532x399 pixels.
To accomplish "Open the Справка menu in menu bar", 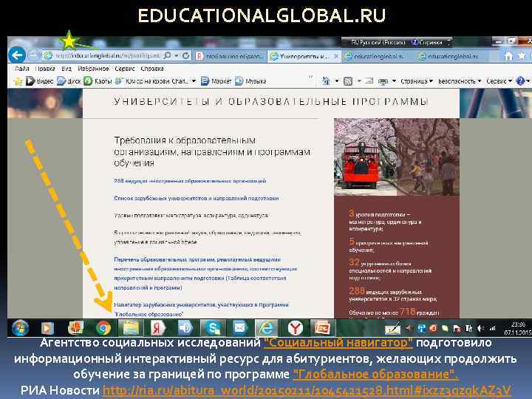I will tap(152, 69).
